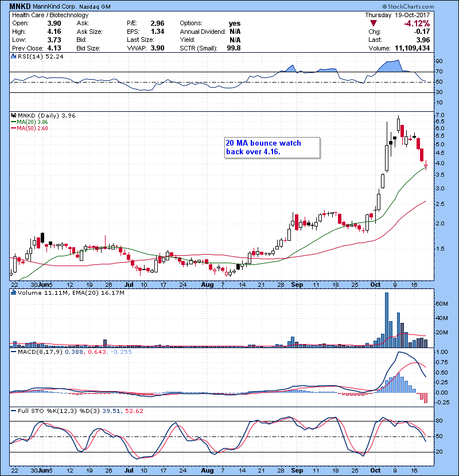Screen dimensions: 459x476
Task: Click the tallest October volume bar
Action: coord(387,320)
